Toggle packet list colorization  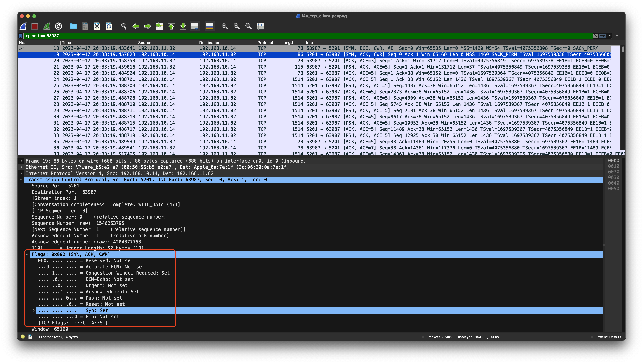(x=210, y=26)
